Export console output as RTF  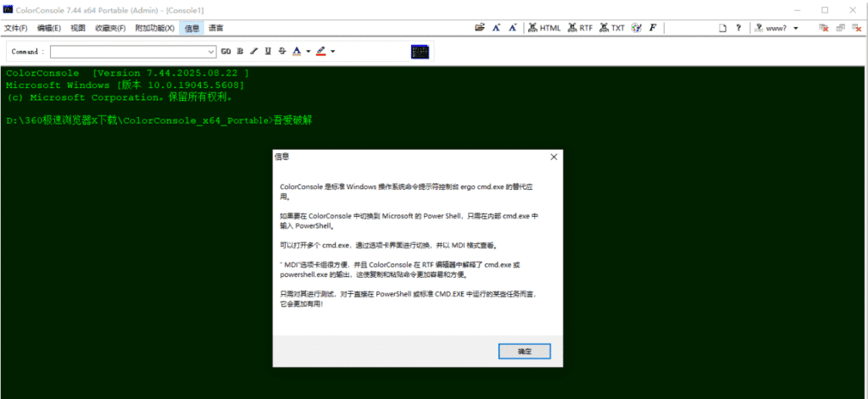point(580,28)
